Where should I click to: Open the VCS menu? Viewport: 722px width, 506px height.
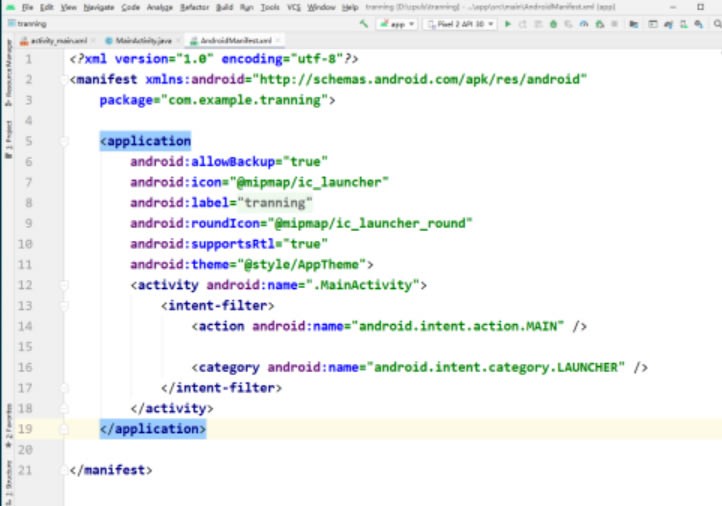(293, 7)
